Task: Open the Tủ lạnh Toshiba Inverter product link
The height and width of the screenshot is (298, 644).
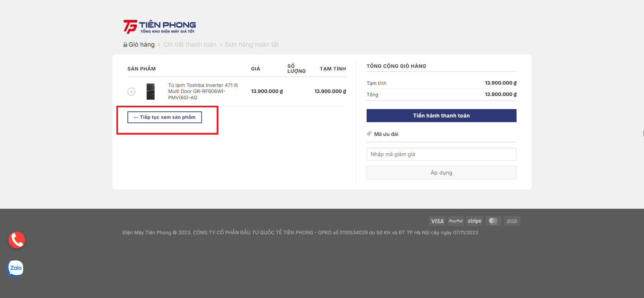Action: 203,91
